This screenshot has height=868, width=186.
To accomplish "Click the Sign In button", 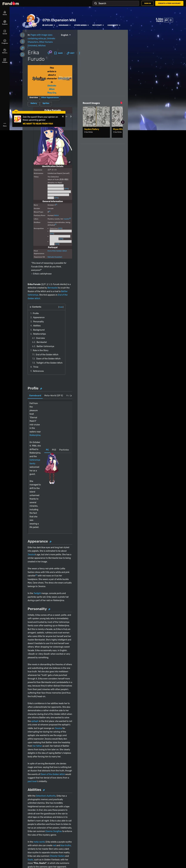I will [147, 3].
